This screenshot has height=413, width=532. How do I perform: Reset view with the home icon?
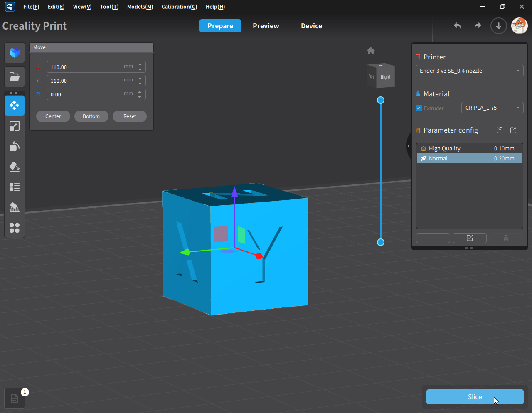(371, 51)
